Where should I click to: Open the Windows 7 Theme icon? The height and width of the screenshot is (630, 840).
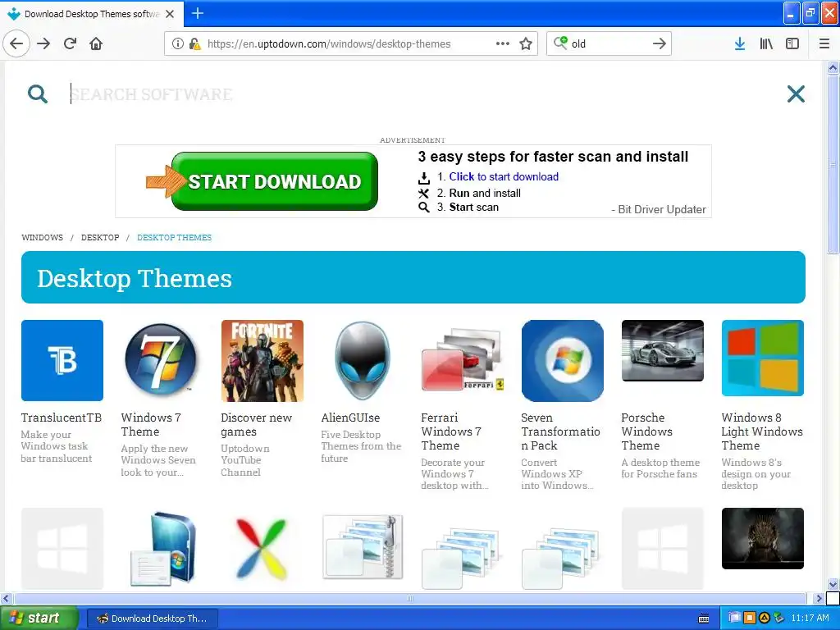point(161,360)
